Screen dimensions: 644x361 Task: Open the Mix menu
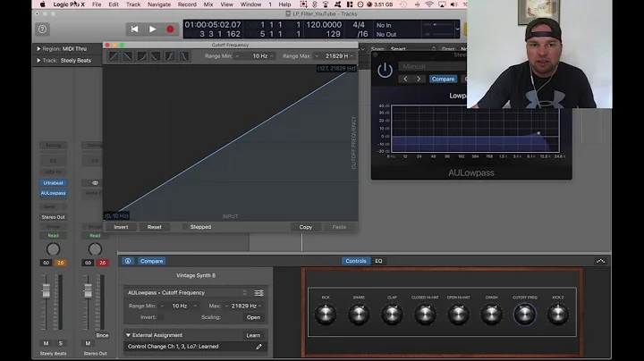pyautogui.click(x=208, y=4)
